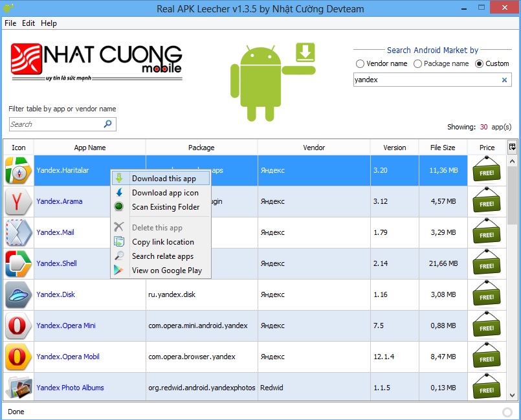Click the table scrollbar up arrow
Image resolution: width=521 pixels, height=420 pixels.
point(512,161)
